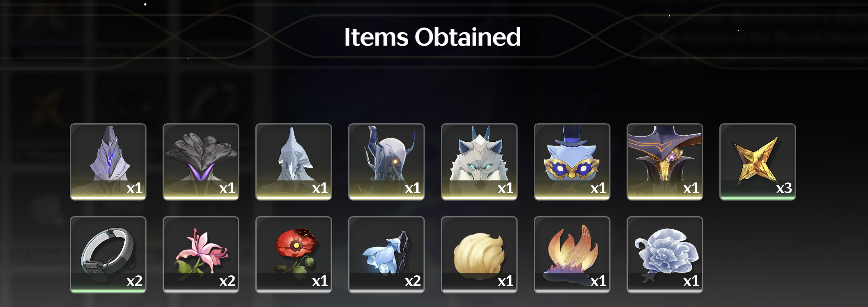868x307 pixels.
Task: Open the horned gray creature with orange eye
Action: tap(386, 162)
